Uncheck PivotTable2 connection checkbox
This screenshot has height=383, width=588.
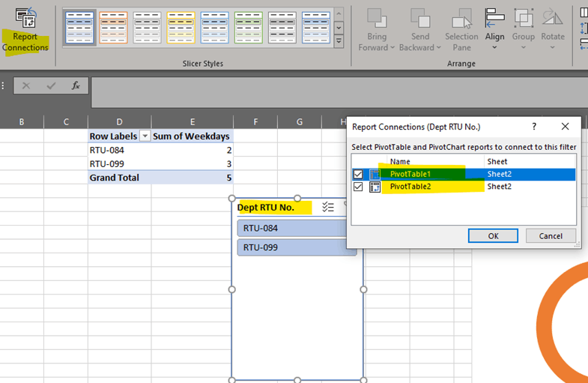[358, 187]
